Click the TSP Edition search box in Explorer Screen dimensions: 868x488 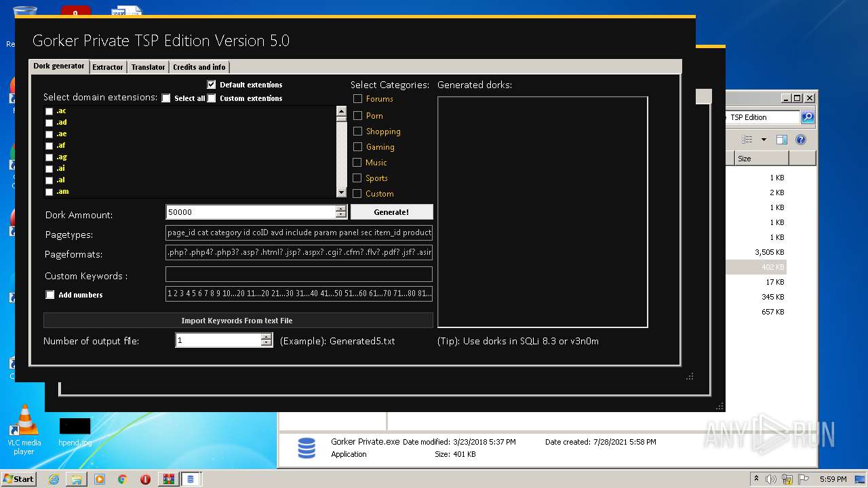click(x=763, y=117)
